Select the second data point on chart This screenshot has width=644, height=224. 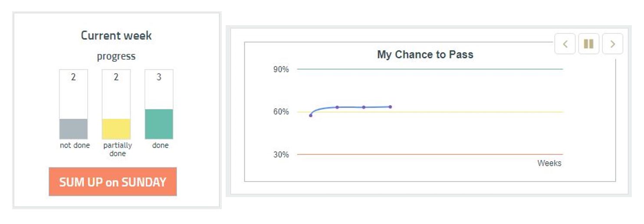[x=337, y=107]
